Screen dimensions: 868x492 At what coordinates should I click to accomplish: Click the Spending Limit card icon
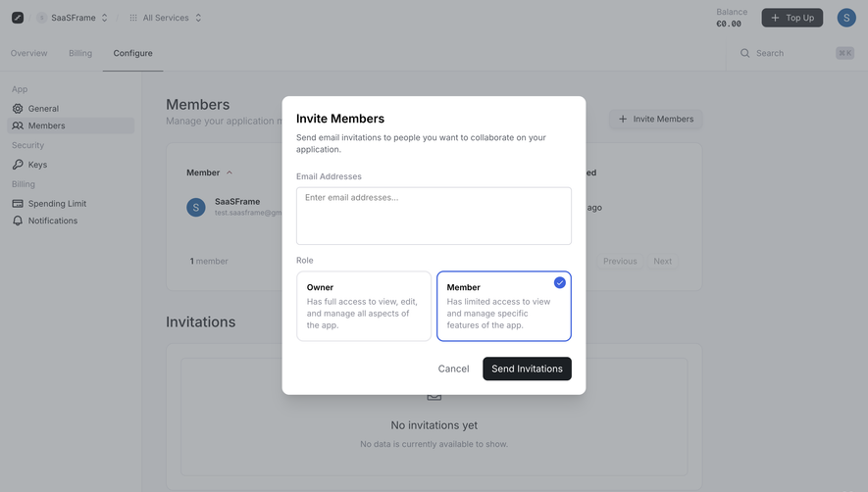click(18, 204)
